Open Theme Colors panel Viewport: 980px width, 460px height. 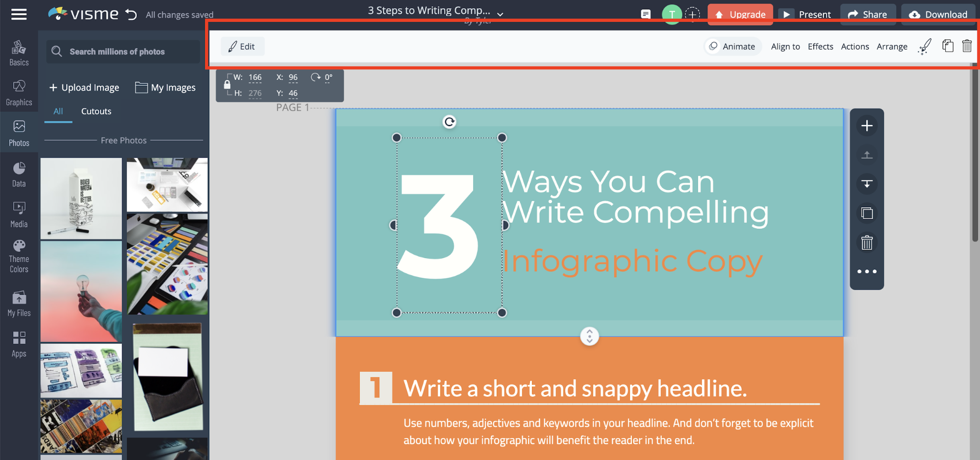[19, 256]
